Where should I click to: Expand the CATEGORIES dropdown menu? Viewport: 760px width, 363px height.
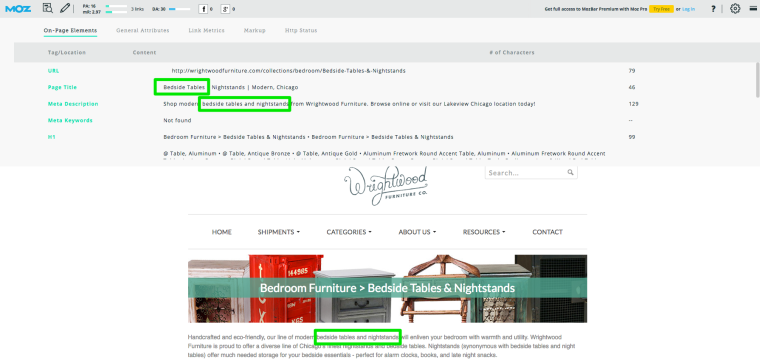[349, 232]
